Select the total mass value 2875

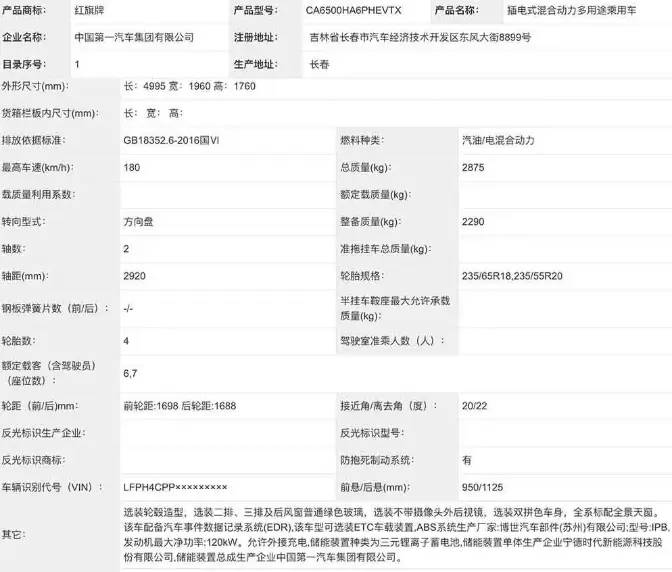point(473,167)
